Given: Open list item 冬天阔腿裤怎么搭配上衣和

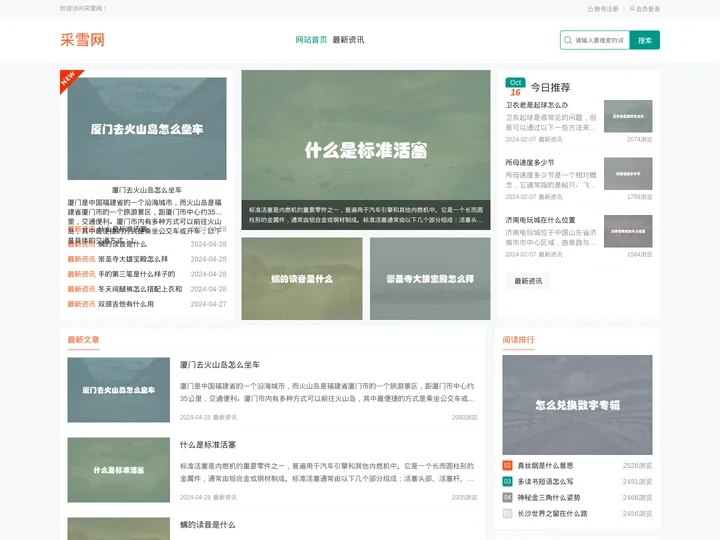Looking at the screenshot, I should tap(140, 289).
